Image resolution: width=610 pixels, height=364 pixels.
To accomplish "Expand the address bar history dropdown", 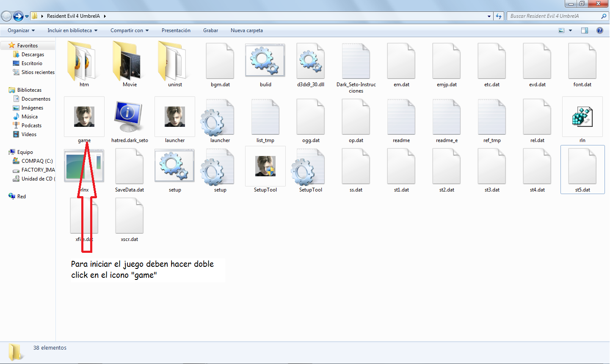I will [x=489, y=16].
